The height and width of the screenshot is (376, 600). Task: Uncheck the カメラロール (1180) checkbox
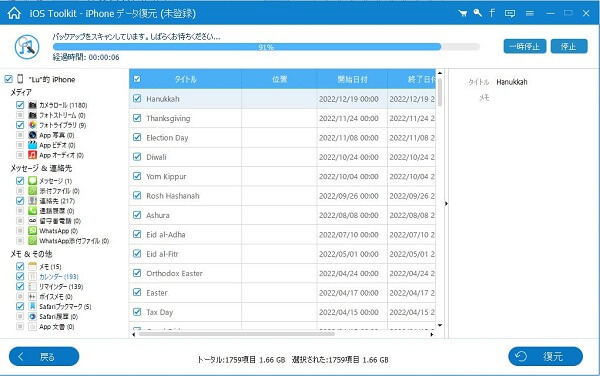click(20, 105)
